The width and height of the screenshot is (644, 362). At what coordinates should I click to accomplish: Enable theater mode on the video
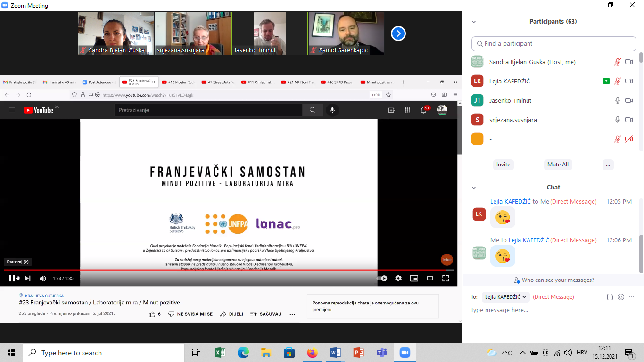(x=430, y=278)
